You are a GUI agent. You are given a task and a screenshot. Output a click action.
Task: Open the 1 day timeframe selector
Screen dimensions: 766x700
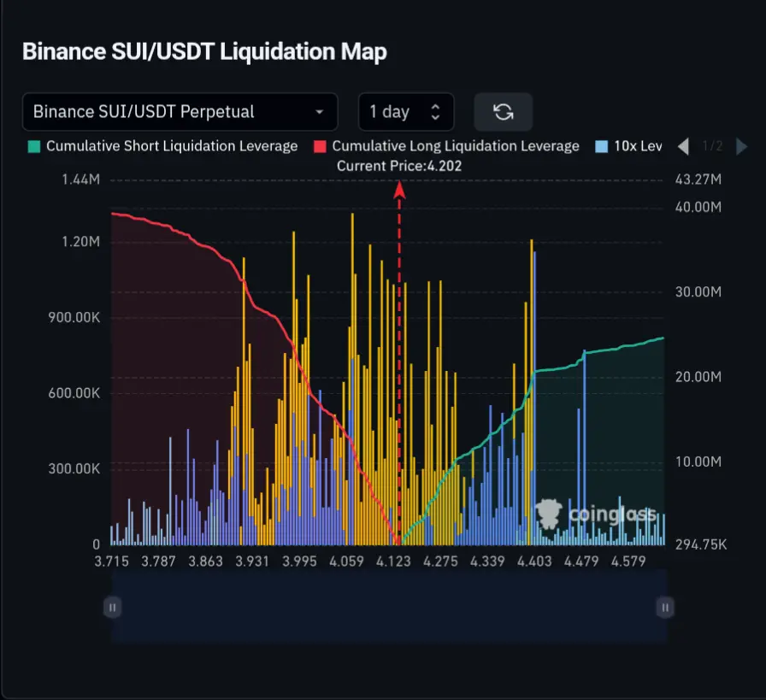pos(406,112)
